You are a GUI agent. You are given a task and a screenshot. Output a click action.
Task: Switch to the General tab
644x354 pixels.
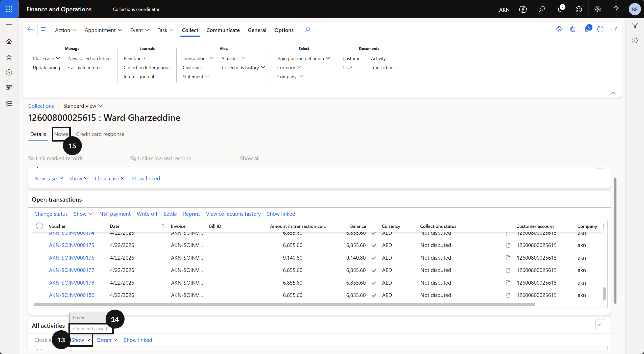click(257, 30)
